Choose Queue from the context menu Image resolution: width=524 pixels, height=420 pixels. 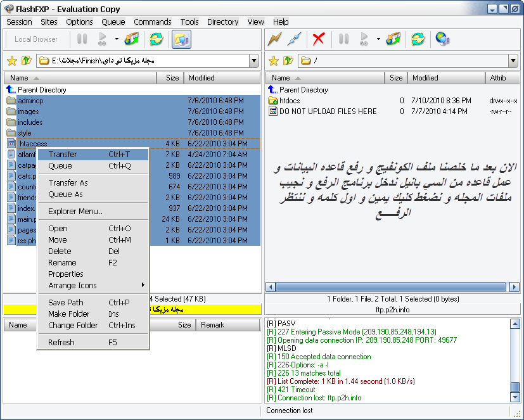(93, 166)
